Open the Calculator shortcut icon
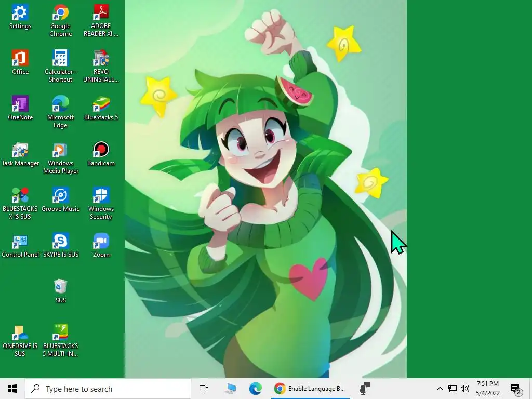Screen dimensions: 532x399 [x=60, y=66]
